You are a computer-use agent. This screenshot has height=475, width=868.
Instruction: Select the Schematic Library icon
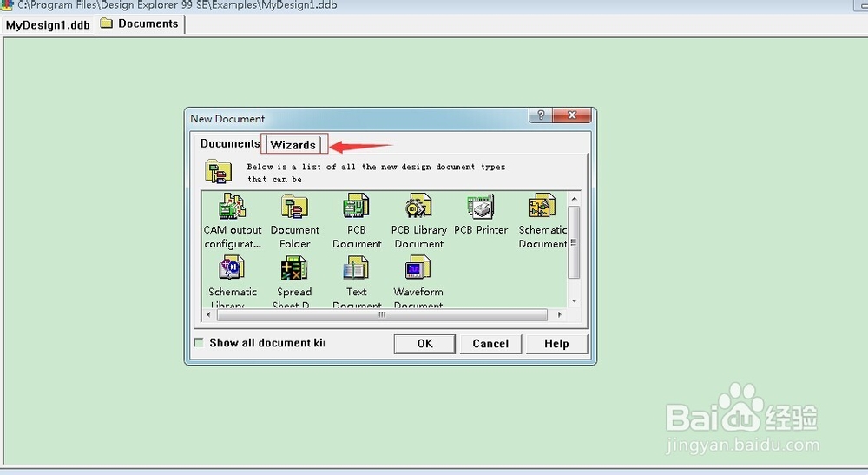[232, 268]
